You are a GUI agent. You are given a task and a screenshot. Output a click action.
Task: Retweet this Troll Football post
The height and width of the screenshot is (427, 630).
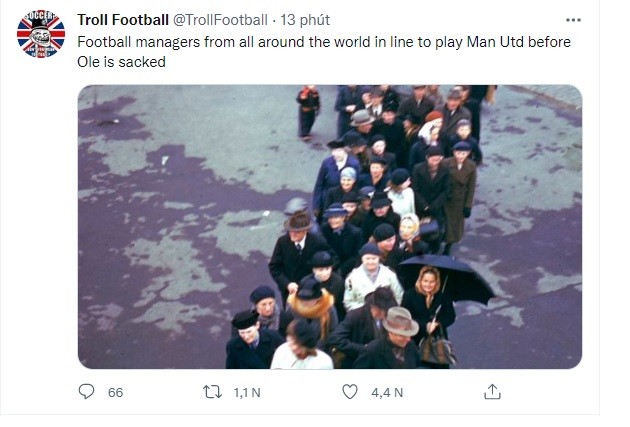pyautogui.click(x=212, y=393)
